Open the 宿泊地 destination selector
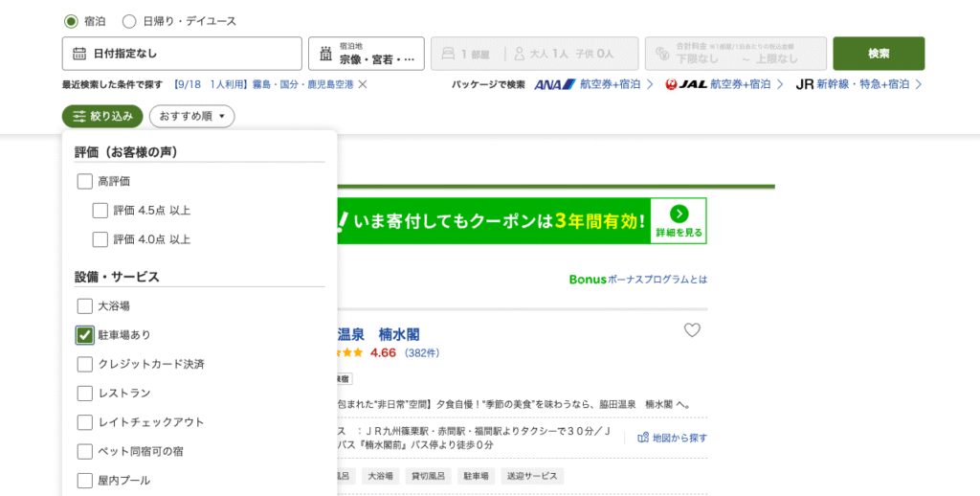 tap(367, 54)
